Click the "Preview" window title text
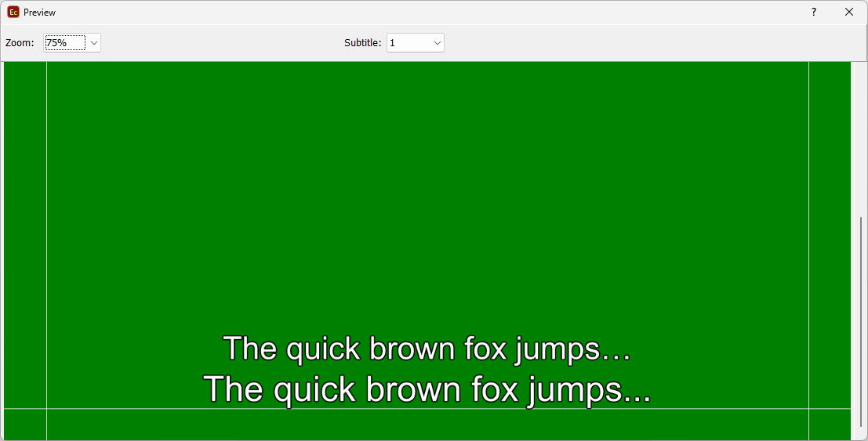868x441 pixels. tap(39, 13)
